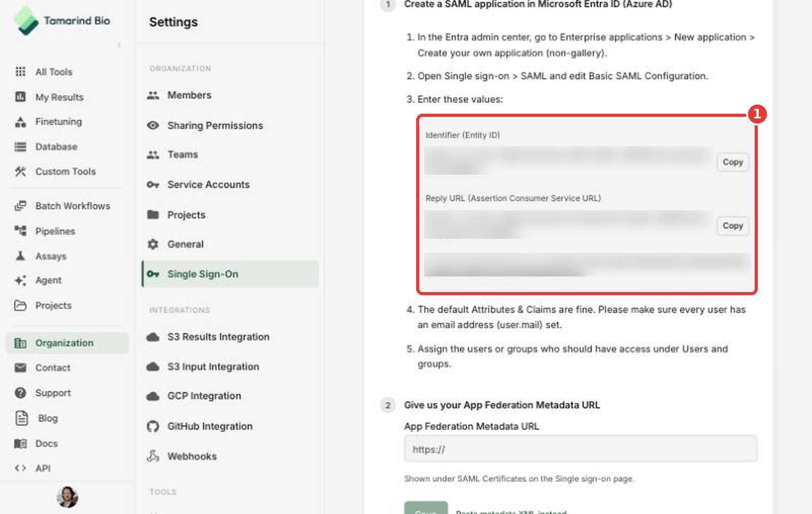
Task: Click the Database icon
Action: [x=20, y=147]
